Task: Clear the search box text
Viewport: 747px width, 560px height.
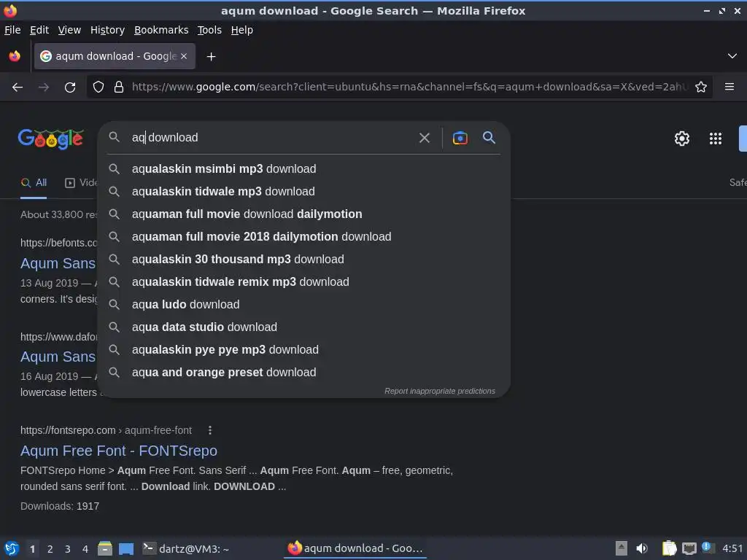Action: tap(424, 138)
